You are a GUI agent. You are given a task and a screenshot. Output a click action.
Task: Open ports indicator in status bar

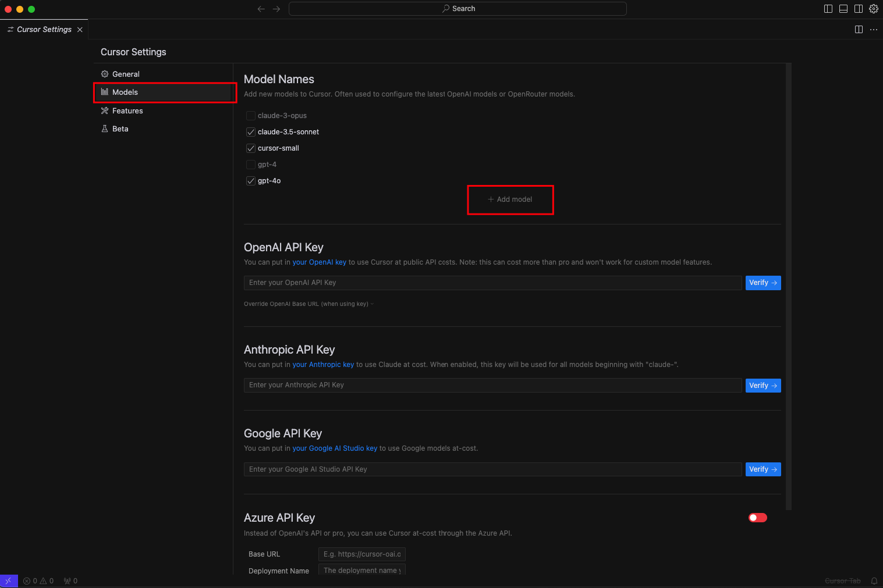(70, 581)
